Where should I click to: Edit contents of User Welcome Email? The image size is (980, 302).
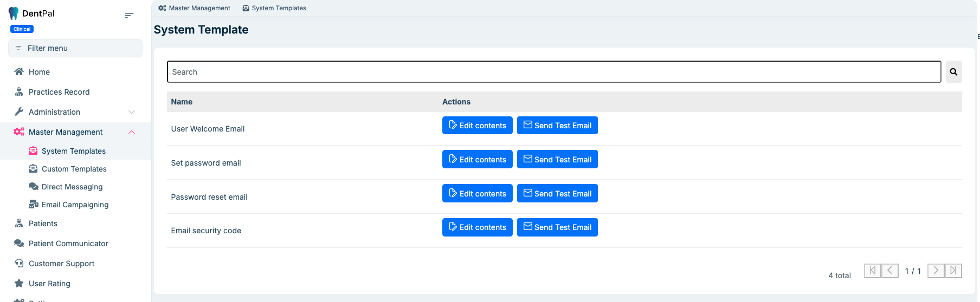click(x=477, y=126)
